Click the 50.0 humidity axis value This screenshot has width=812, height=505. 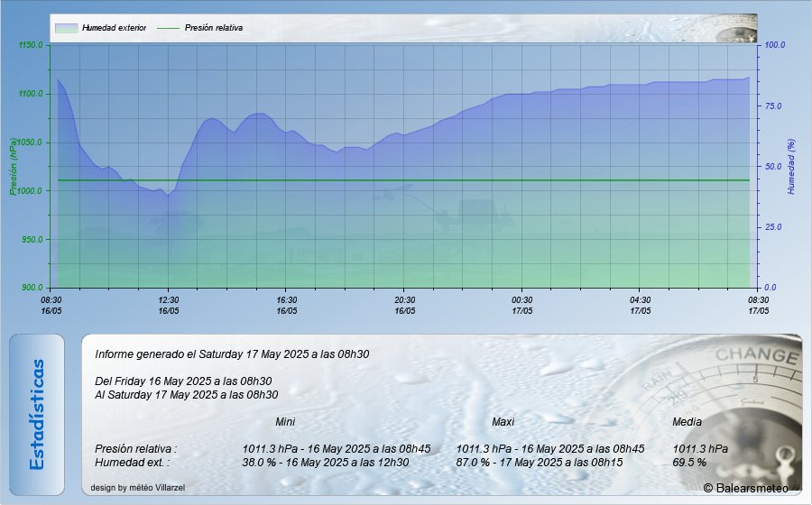coord(773,167)
